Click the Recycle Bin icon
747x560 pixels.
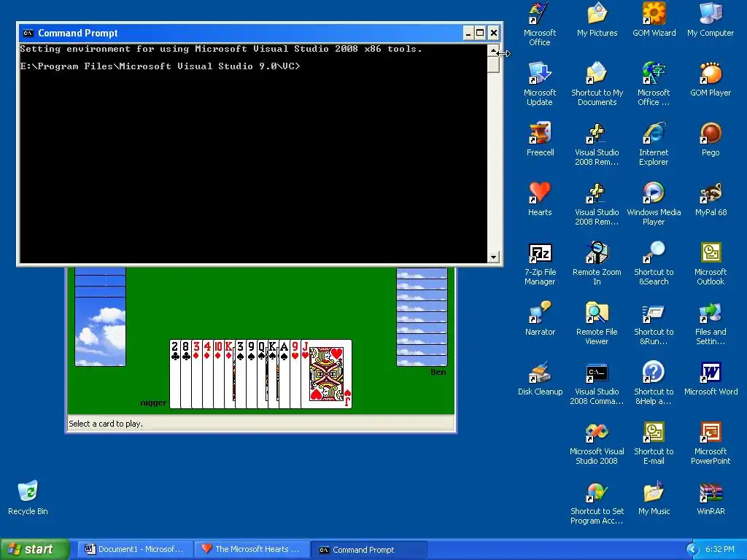(28, 498)
